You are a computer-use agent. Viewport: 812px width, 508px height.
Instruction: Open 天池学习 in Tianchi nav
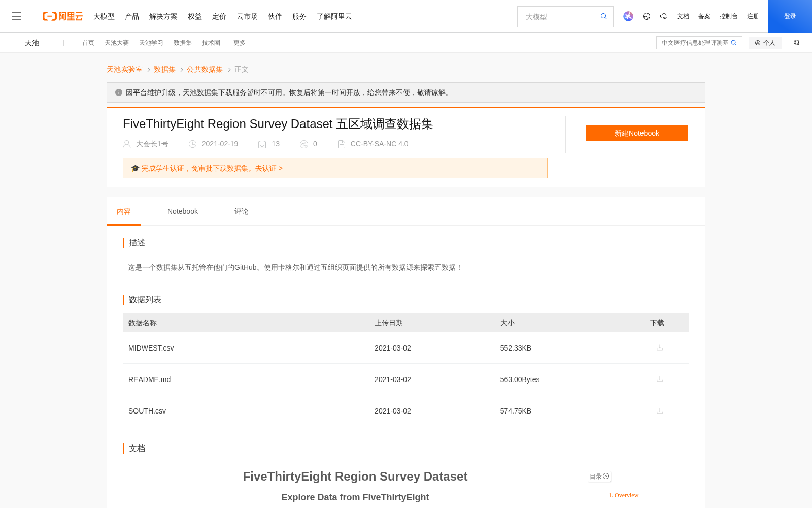pos(151,43)
